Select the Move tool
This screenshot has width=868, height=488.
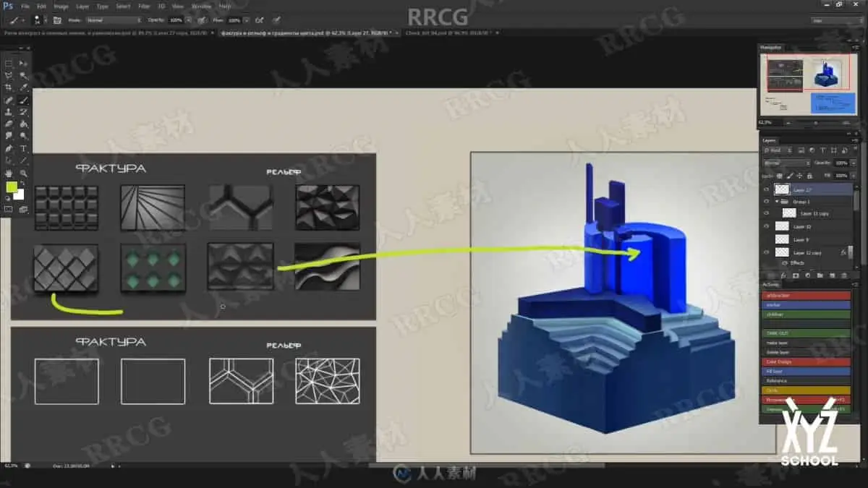[23, 63]
